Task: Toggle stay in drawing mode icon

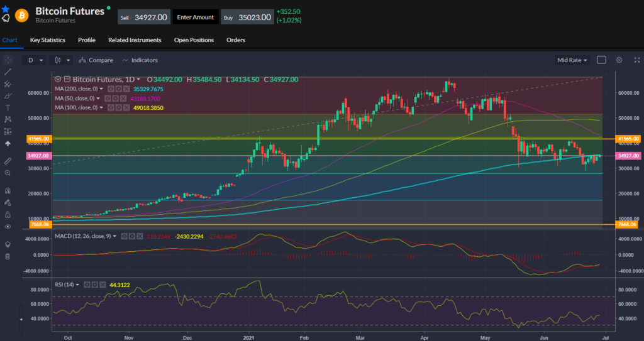Action: coord(8,202)
